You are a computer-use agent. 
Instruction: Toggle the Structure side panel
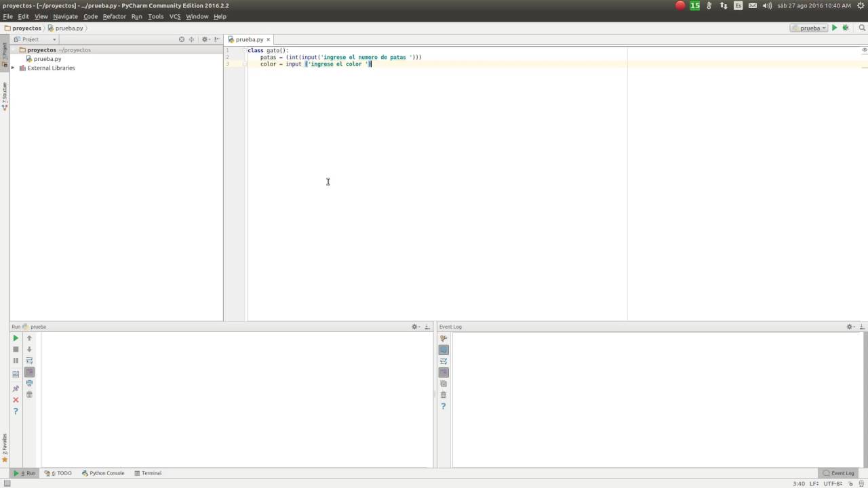[x=4, y=96]
